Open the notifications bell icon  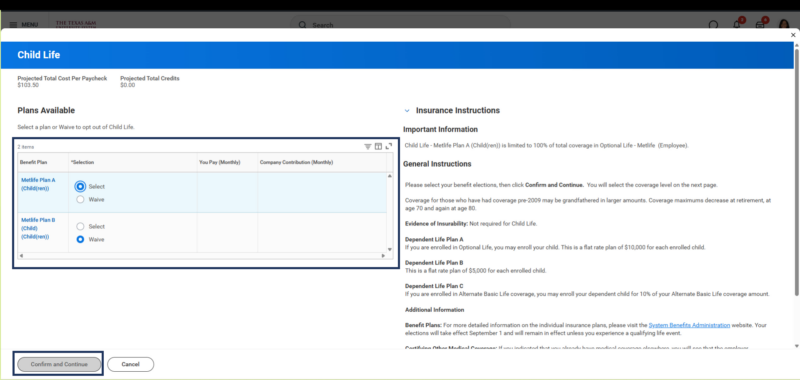pos(737,24)
